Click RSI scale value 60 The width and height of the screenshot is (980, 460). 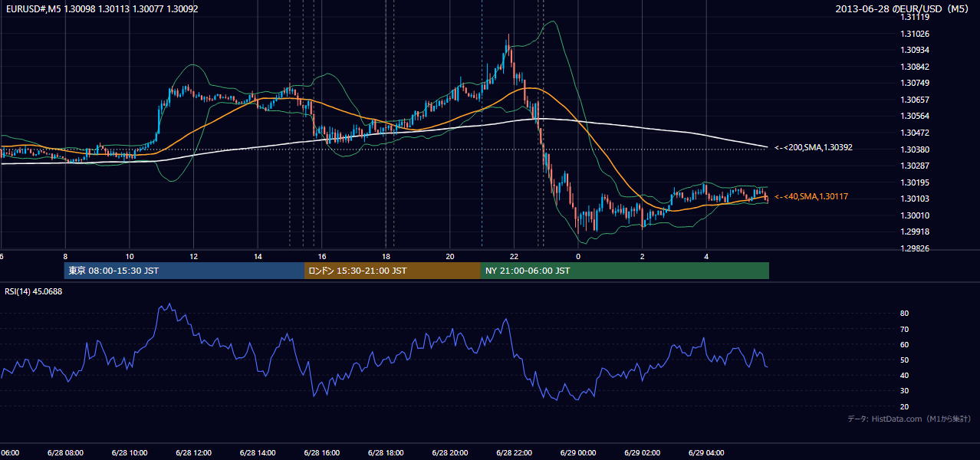[905, 344]
